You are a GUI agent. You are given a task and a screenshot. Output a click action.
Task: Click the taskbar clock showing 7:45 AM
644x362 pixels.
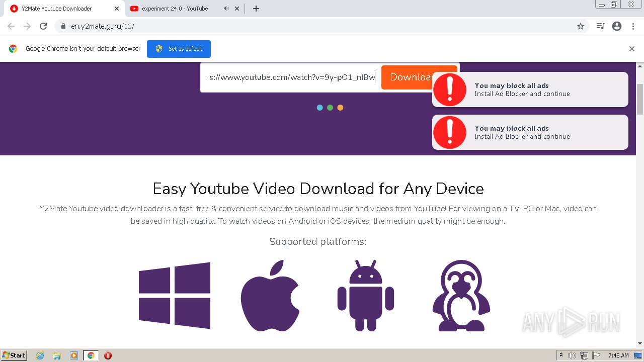point(618,355)
